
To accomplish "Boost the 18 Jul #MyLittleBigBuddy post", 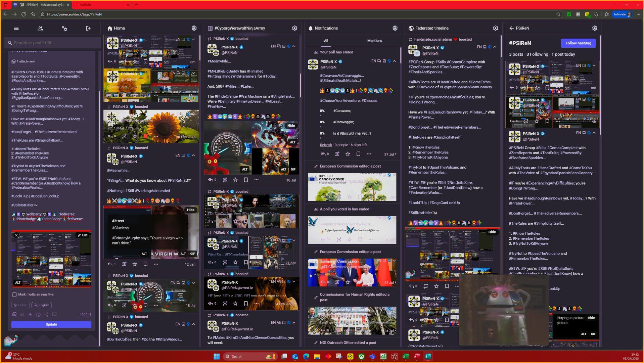I will 225,180.
